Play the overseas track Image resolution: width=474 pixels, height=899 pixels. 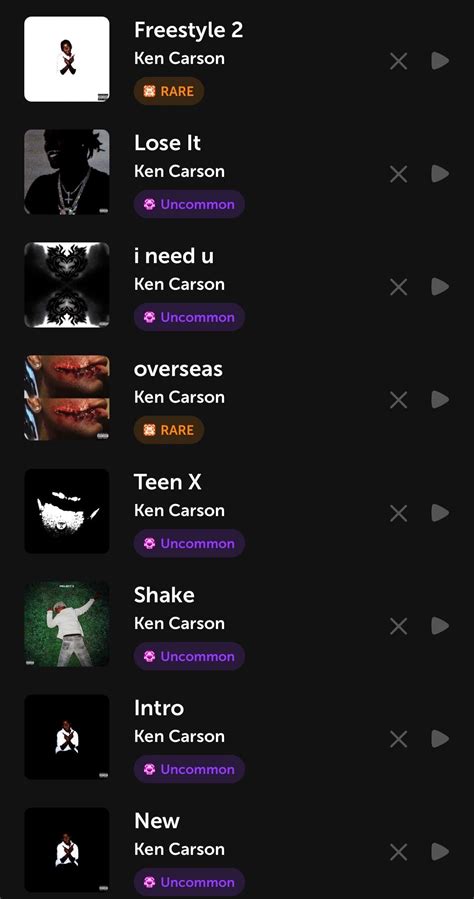point(440,400)
